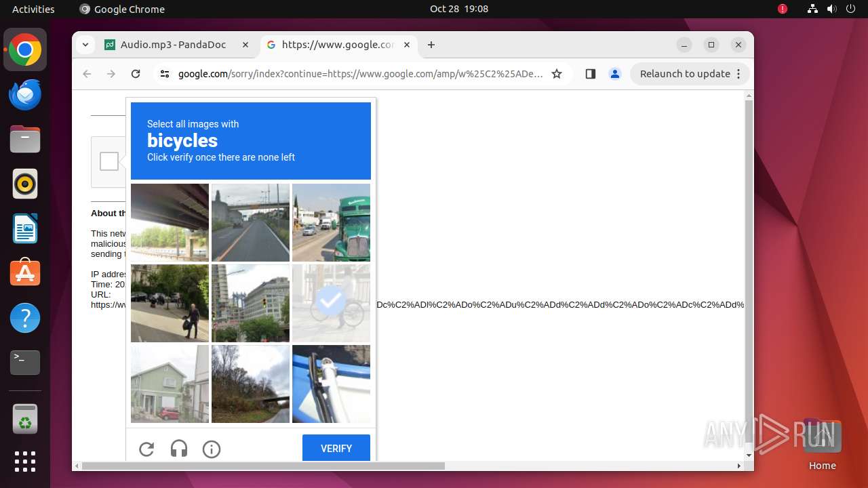Select the pedestrian on sidewalk tile
The height and width of the screenshot is (488, 868).
(170, 303)
